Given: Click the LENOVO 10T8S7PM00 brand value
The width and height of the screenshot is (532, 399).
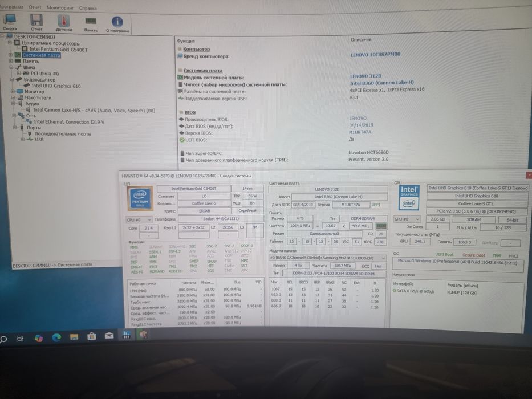Looking at the screenshot, I should tap(375, 54).
